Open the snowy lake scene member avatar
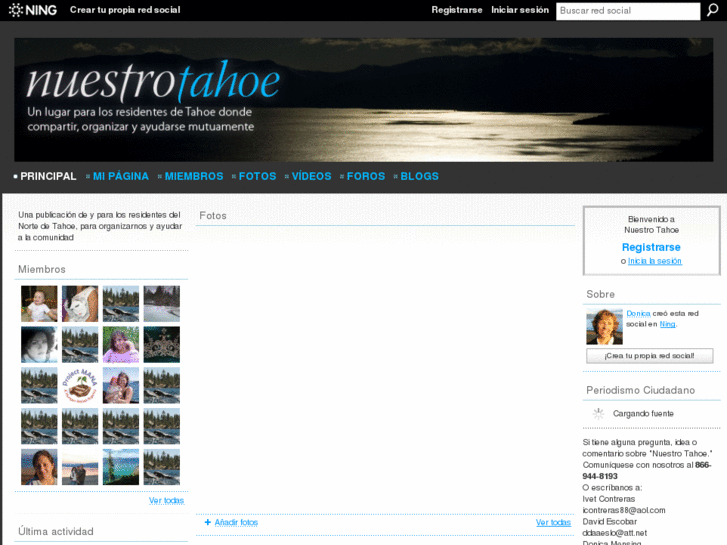 [x=161, y=303]
